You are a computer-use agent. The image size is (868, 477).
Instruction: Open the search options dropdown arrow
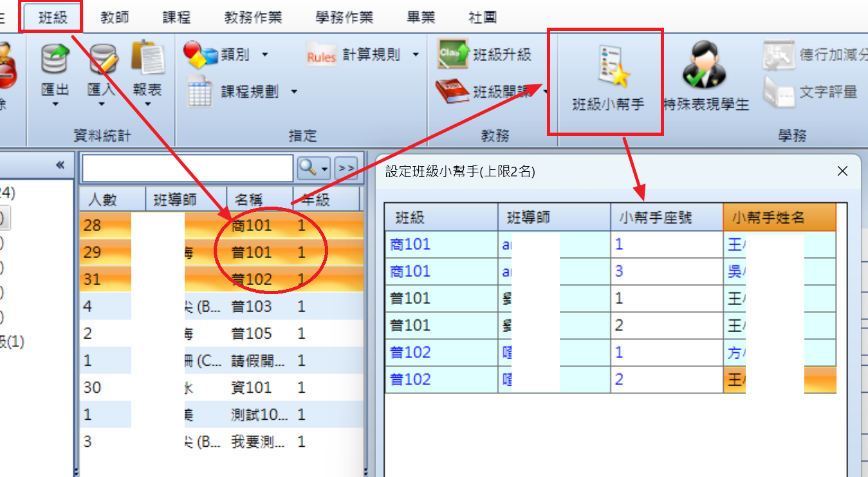click(324, 169)
